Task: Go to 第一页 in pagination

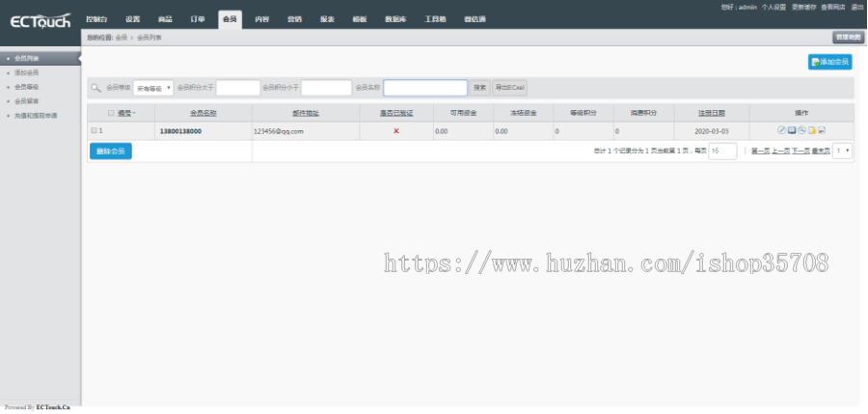Action: click(x=760, y=151)
